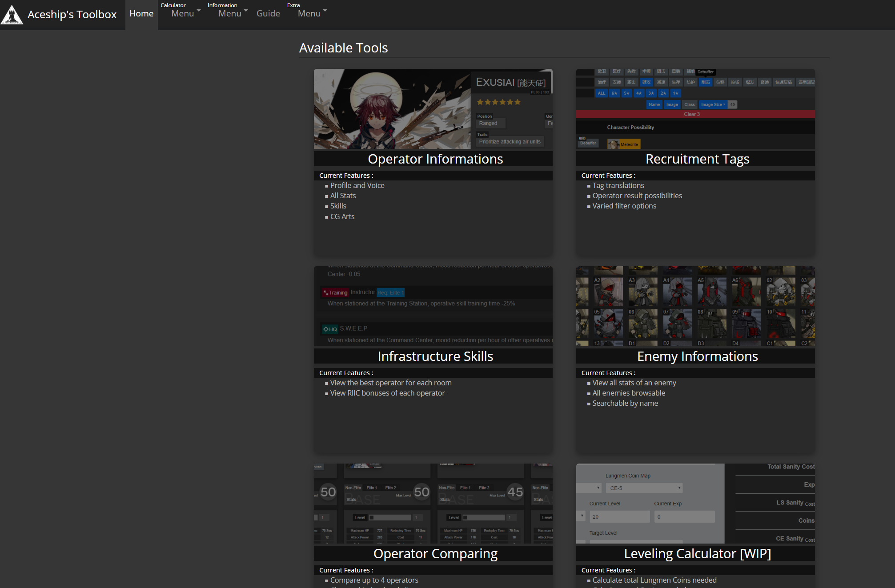Viewport: 895px width, 588px height.
Task: Click the Enemy Informations title
Action: click(x=697, y=356)
